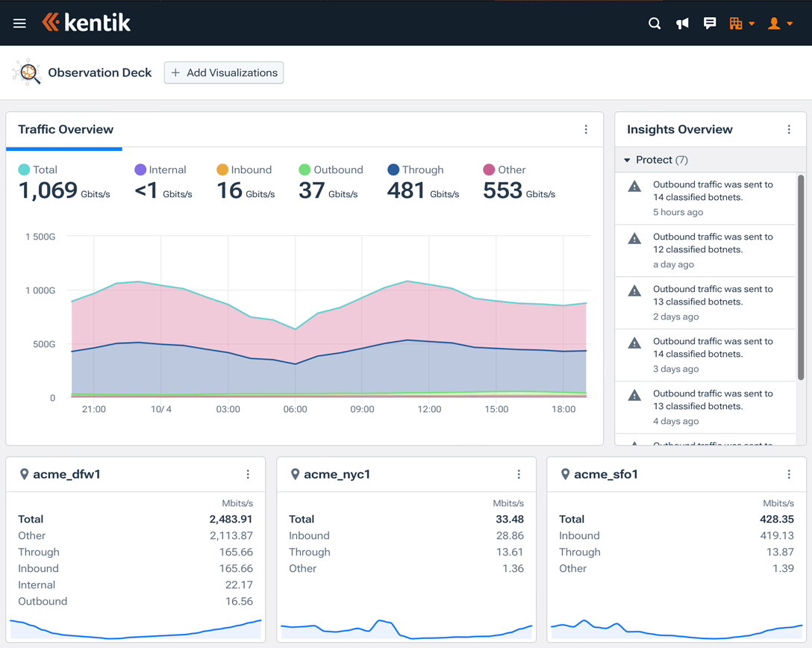Open the navigation hamburger menu

pyautogui.click(x=19, y=23)
